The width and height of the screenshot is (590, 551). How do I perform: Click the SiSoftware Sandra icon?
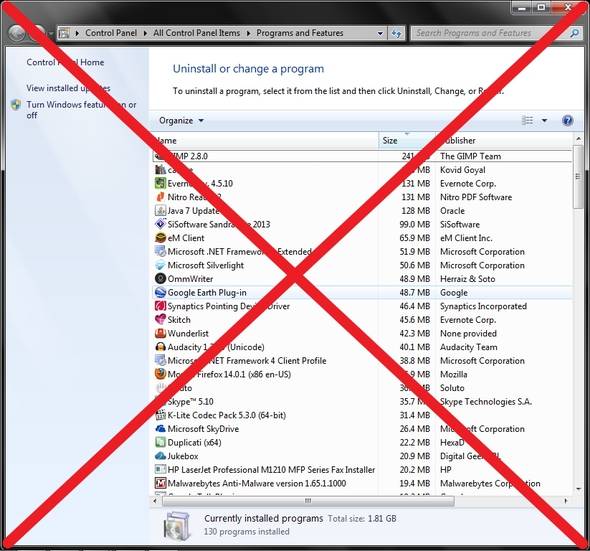click(x=160, y=224)
